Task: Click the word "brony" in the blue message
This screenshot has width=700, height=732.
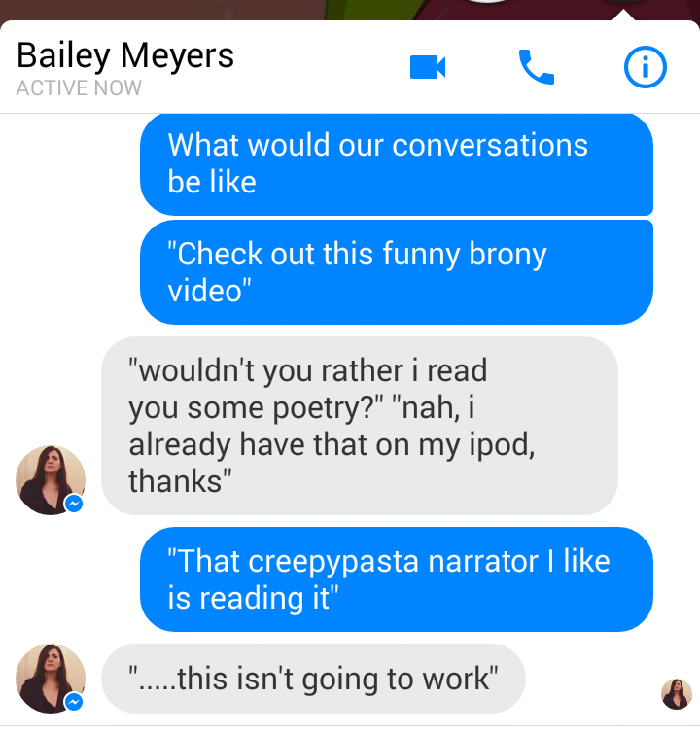Action: coord(507,256)
